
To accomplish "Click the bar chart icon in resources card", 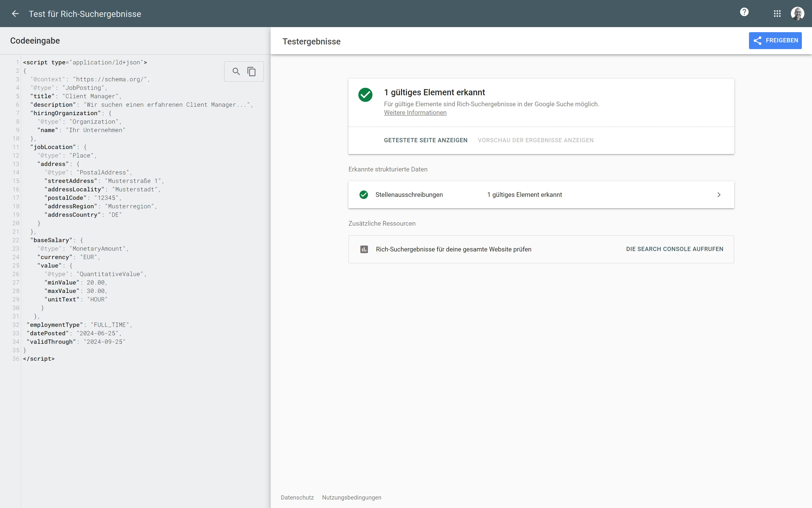I will click(364, 249).
